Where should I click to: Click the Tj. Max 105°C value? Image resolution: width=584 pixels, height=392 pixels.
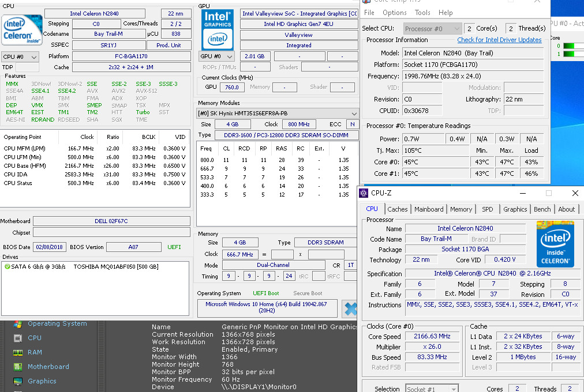[x=436, y=150]
